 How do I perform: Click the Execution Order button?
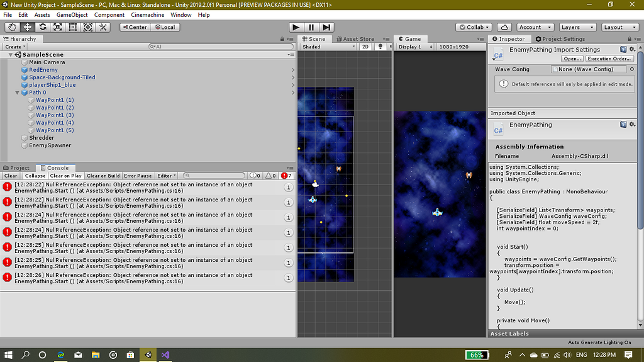[x=609, y=59]
